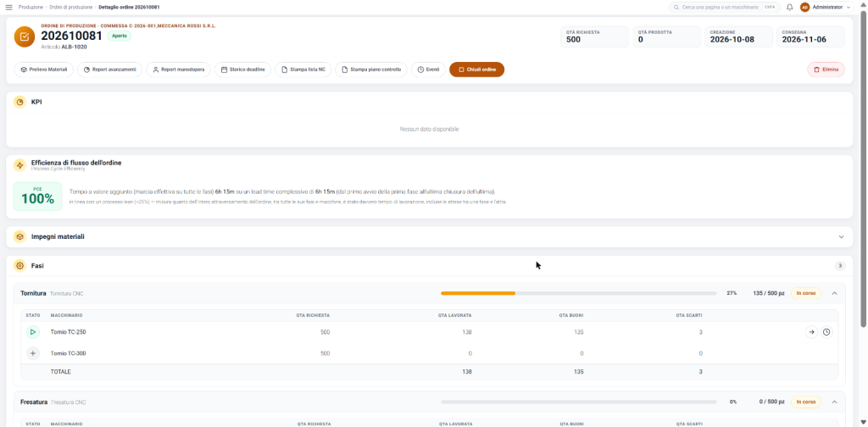Open the notifications bell

click(x=789, y=7)
